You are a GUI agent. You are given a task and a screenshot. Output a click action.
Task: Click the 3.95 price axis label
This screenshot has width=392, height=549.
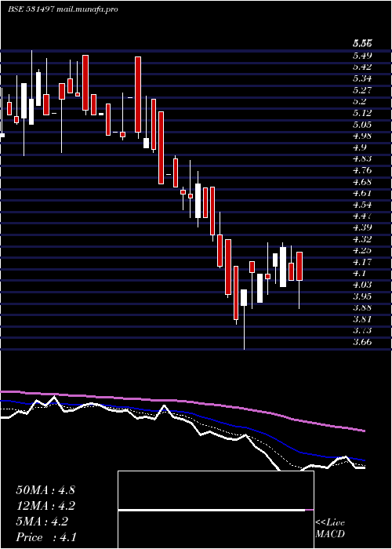tap(362, 296)
